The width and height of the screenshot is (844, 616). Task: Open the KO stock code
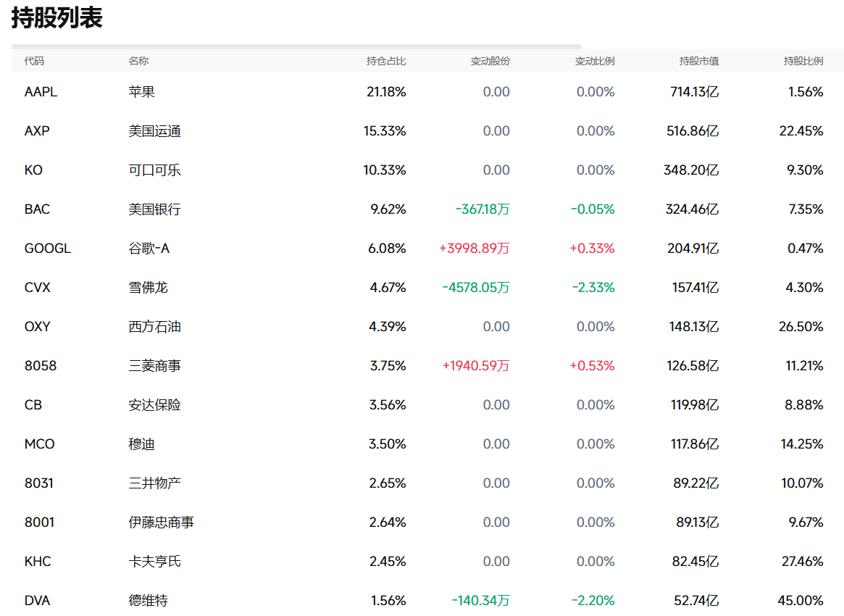[x=33, y=170]
